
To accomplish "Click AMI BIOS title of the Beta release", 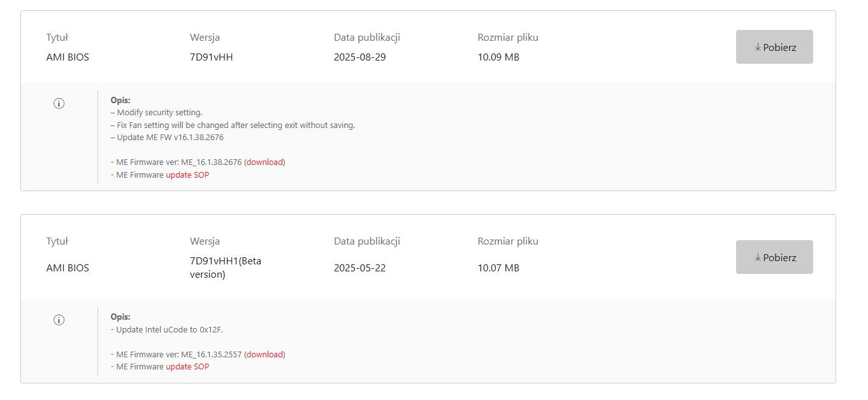I will coord(68,268).
